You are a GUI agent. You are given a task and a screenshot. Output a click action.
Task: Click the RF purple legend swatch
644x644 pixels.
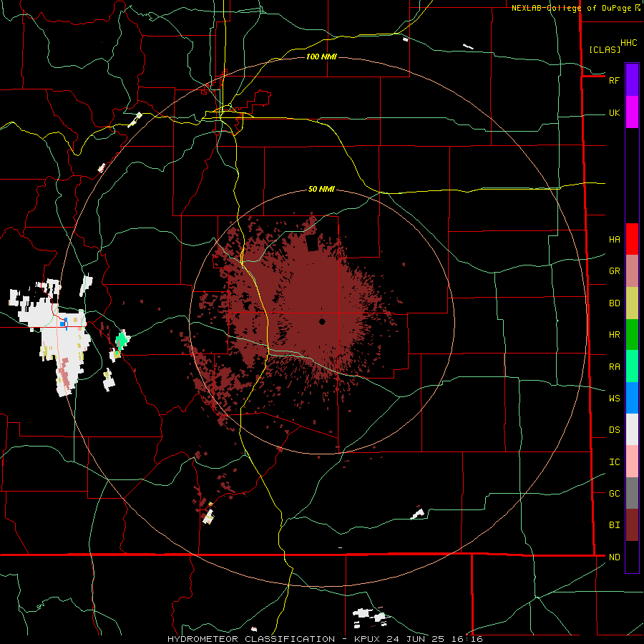[632, 79]
